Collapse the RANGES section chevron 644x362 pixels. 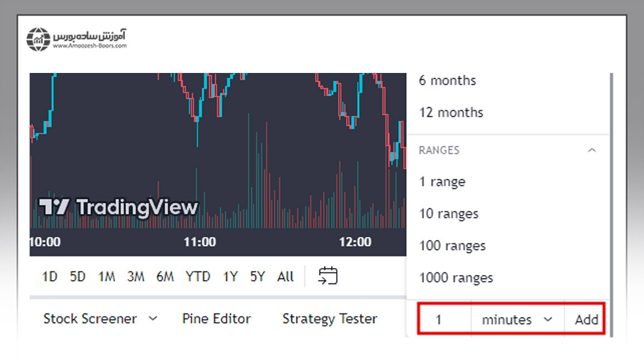click(592, 150)
